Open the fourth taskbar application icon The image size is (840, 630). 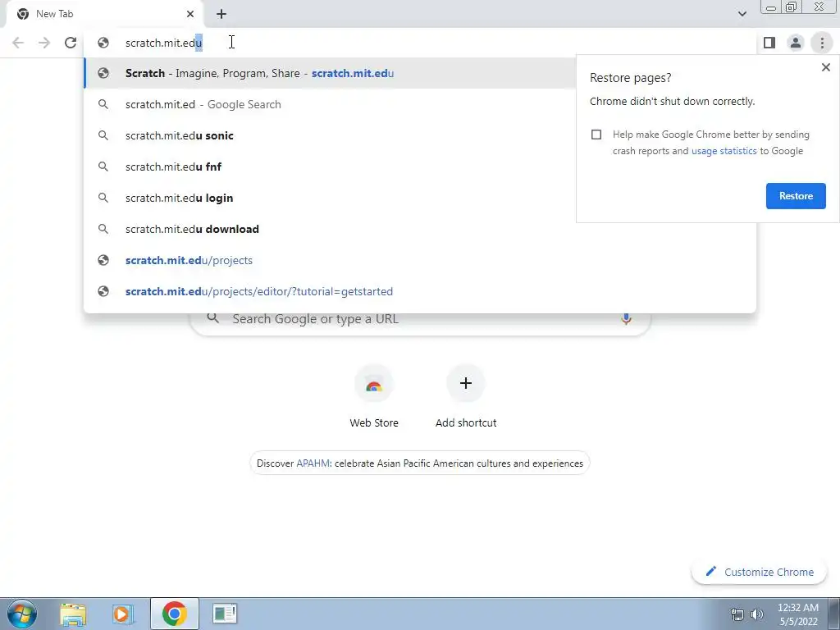point(225,614)
